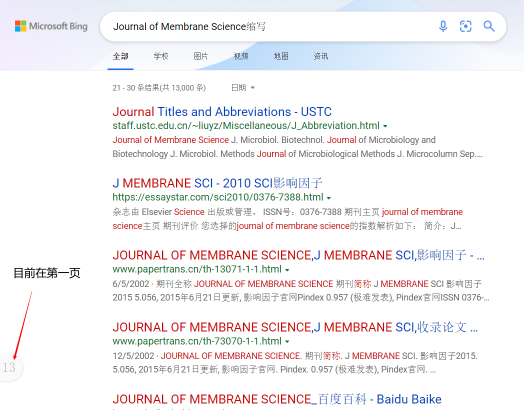Open the 日期 filter dropdown

click(243, 88)
